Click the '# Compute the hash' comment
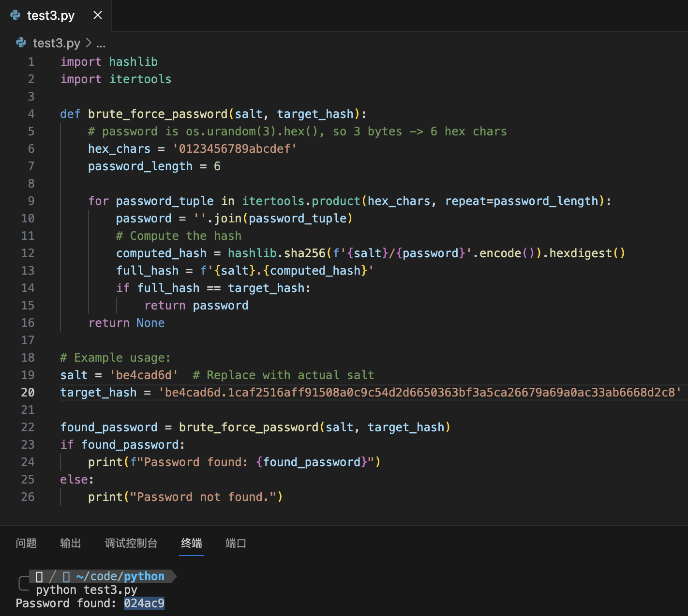Screen dimensions: 688x616 [x=179, y=236]
